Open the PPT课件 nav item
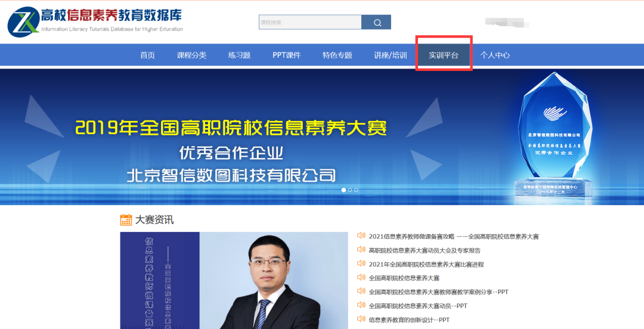The image size is (644, 329). [287, 55]
